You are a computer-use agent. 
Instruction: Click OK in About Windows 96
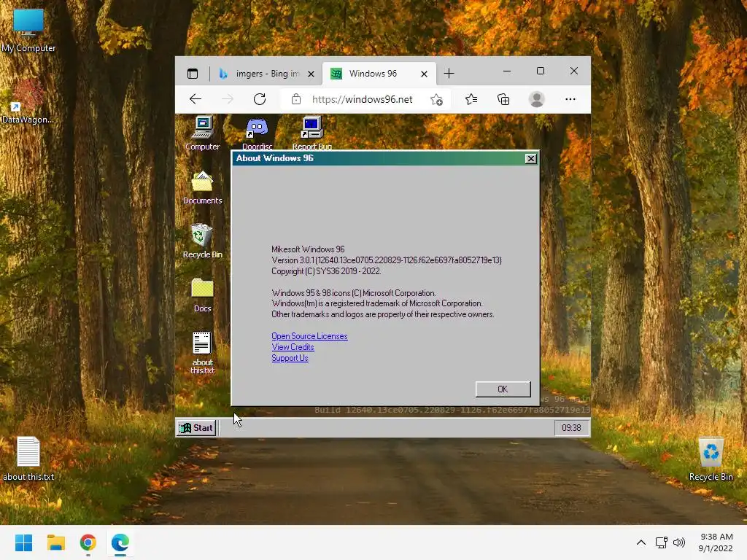pyautogui.click(x=503, y=389)
